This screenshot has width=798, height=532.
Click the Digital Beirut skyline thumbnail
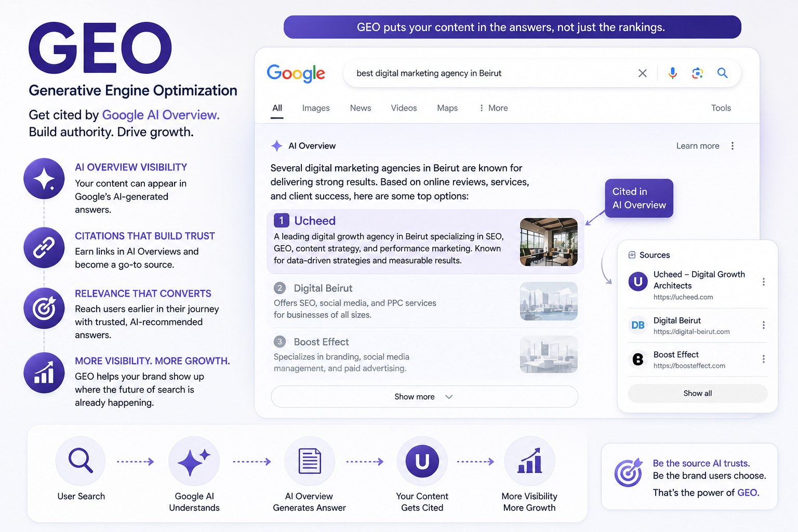549,301
